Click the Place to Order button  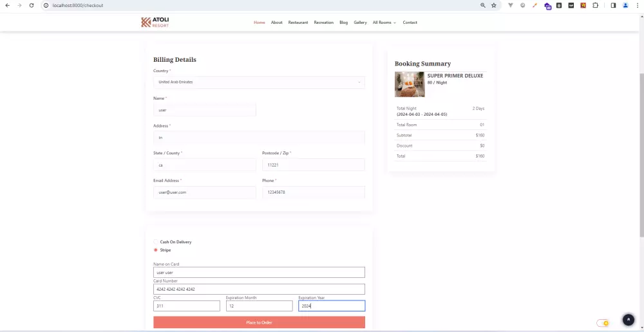click(x=259, y=322)
